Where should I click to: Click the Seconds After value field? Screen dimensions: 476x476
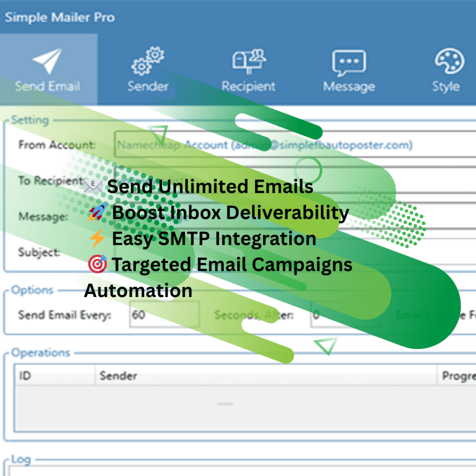pyautogui.click(x=345, y=315)
